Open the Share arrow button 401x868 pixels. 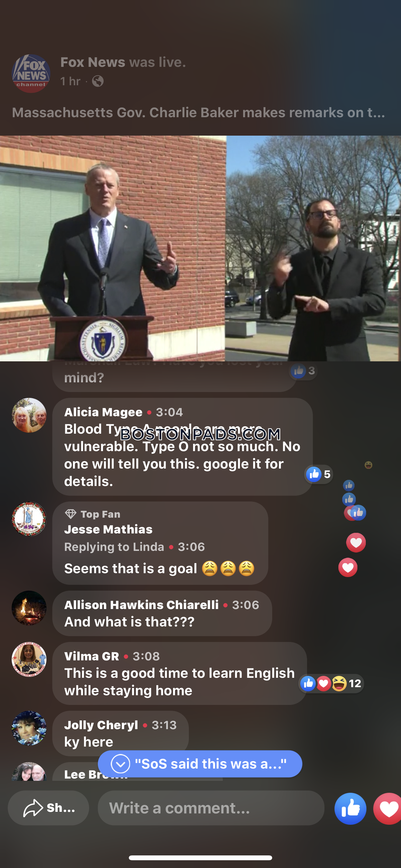(48, 808)
